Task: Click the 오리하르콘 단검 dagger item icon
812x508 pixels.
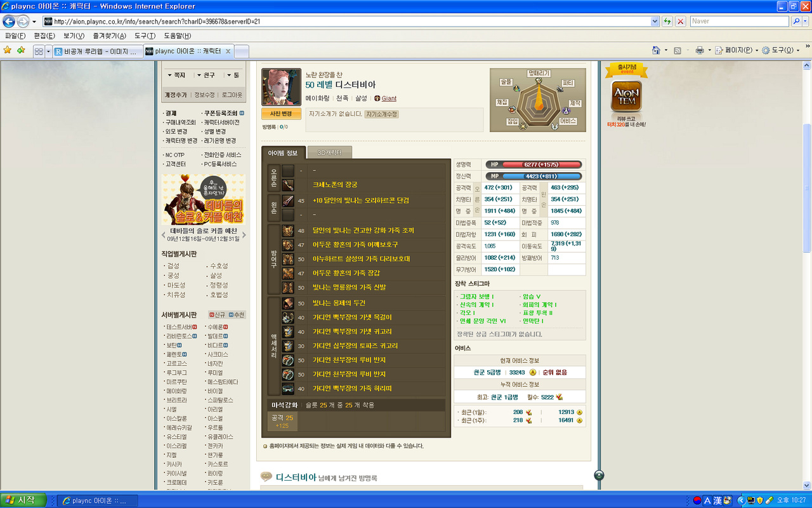Action: pyautogui.click(x=288, y=201)
